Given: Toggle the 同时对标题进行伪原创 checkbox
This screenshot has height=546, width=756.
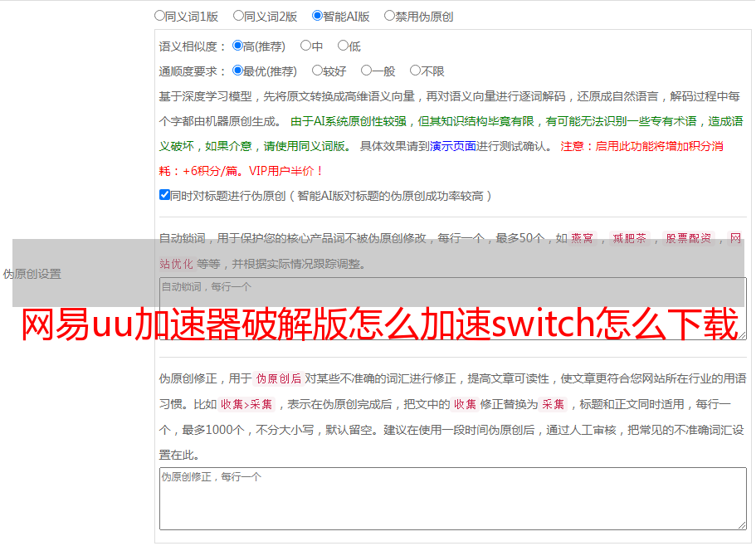Looking at the screenshot, I should click(164, 195).
